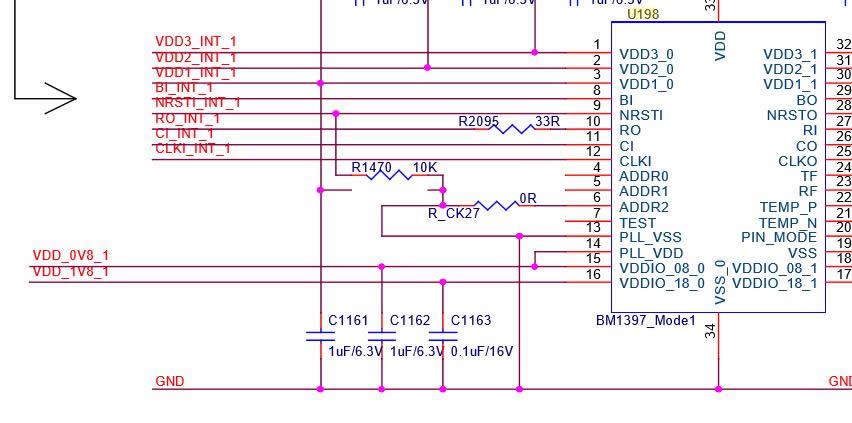Click the C1162 capacitor symbol

[x=382, y=336]
